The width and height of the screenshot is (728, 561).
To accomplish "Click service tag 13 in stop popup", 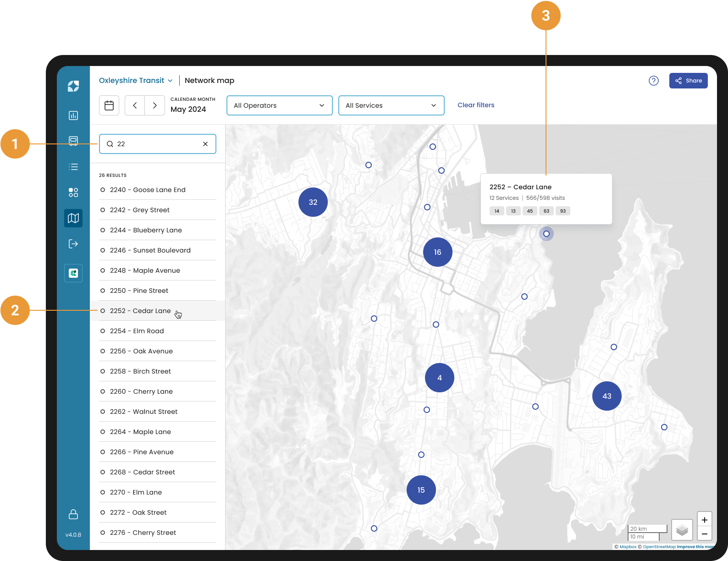I will point(513,211).
